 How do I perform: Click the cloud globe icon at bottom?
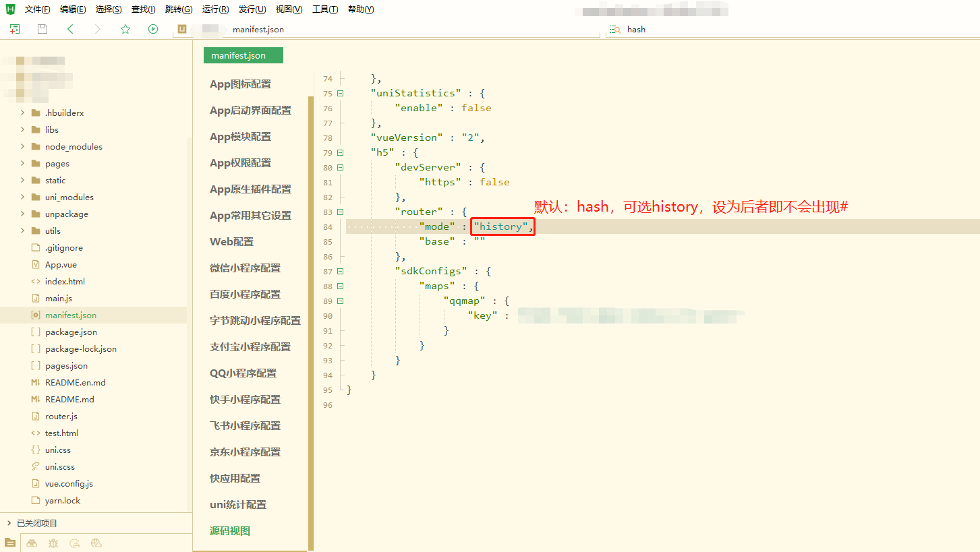pos(96,543)
